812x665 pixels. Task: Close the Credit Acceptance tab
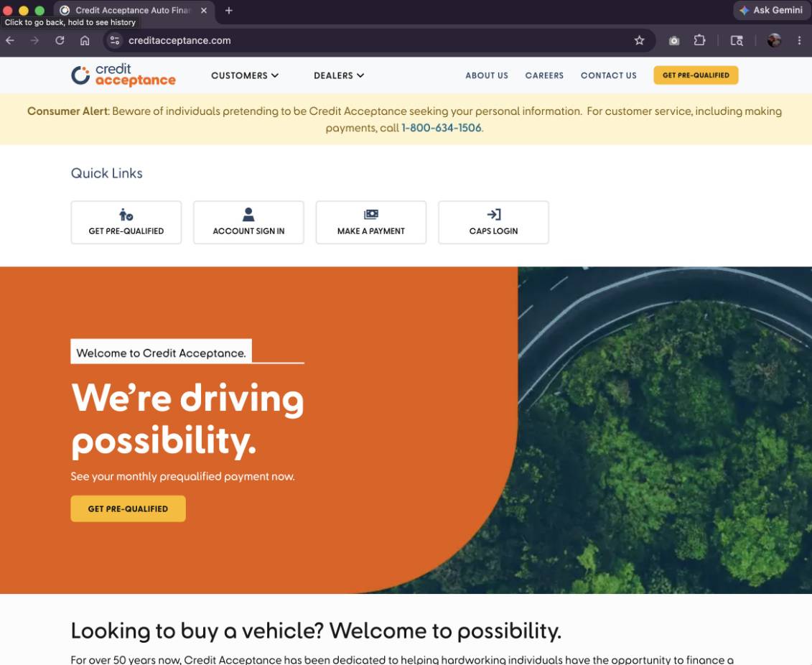click(x=204, y=10)
